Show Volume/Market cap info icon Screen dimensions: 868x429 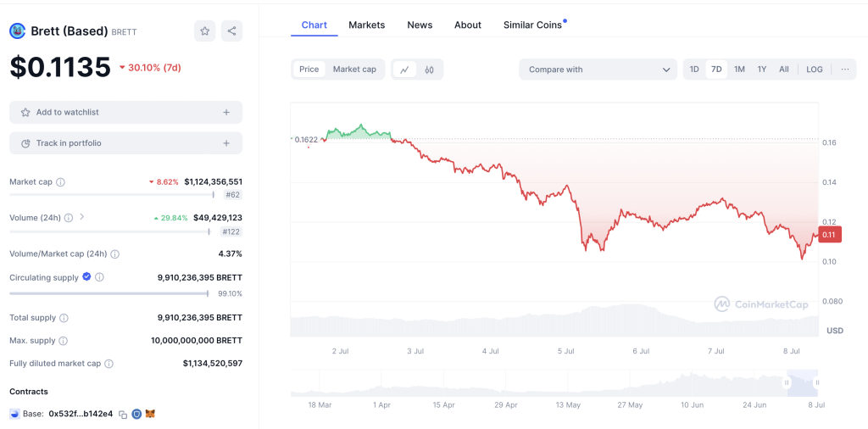point(114,254)
